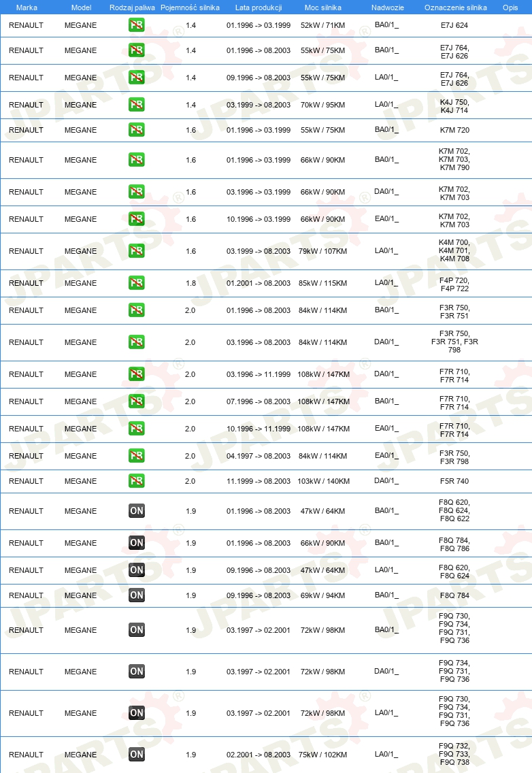Select the power value 75kW / 102KM

tap(323, 755)
